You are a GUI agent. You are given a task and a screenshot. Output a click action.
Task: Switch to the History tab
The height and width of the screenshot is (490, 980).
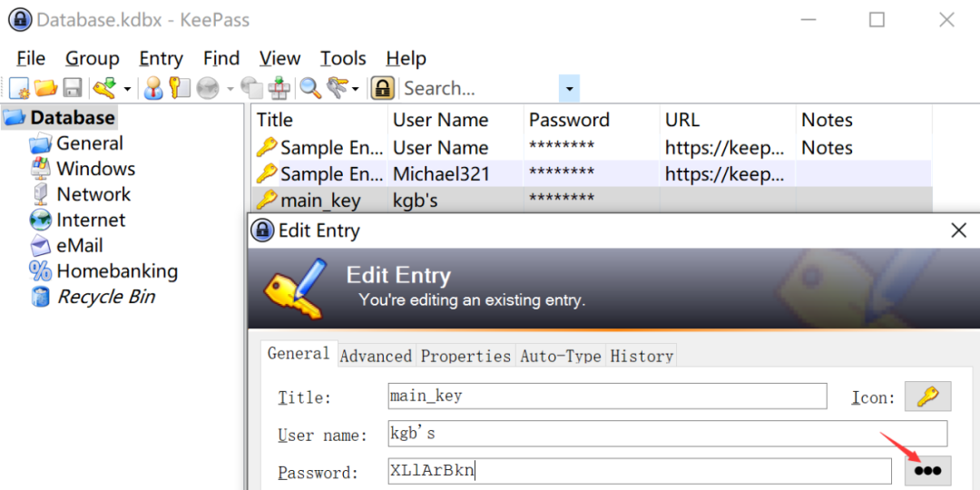tap(642, 357)
